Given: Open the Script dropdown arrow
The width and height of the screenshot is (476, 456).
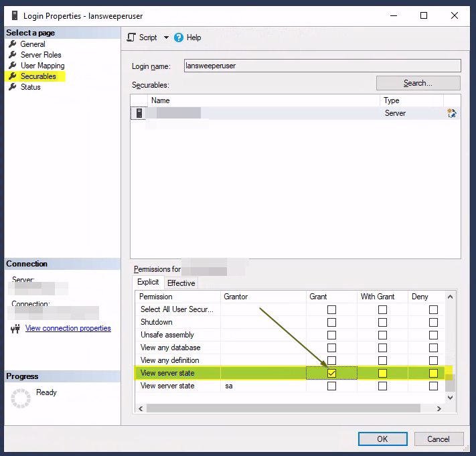Looking at the screenshot, I should tap(166, 37).
